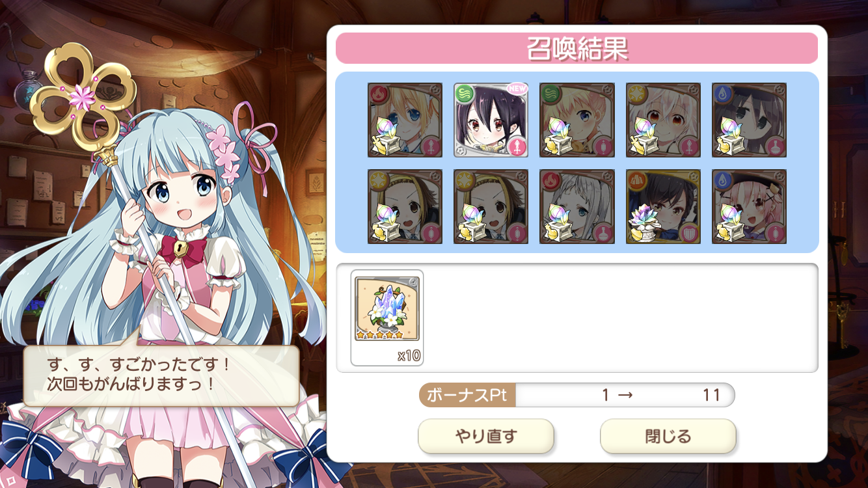Select the gold-framed shield character card
The image size is (868, 488).
[663, 206]
